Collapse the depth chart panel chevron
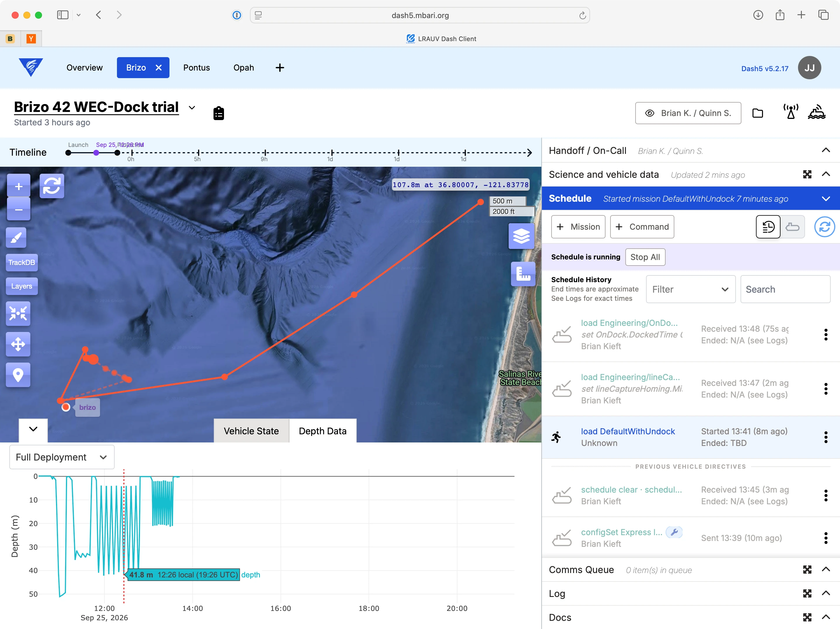Image resolution: width=840 pixels, height=629 pixels. point(33,429)
